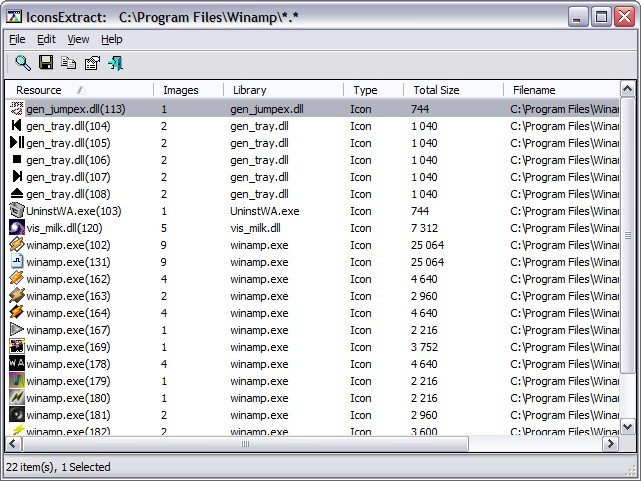Select the dark disc icon of winamp.exe(181)
This screenshot has height=481, width=641.
point(17,414)
